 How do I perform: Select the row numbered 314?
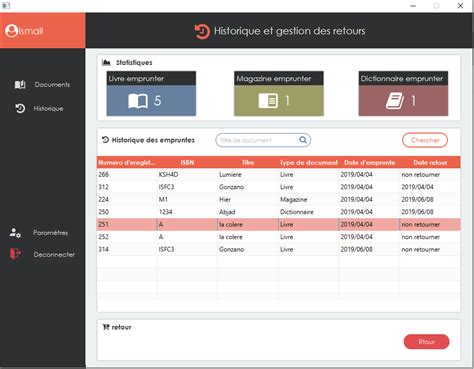click(279, 249)
